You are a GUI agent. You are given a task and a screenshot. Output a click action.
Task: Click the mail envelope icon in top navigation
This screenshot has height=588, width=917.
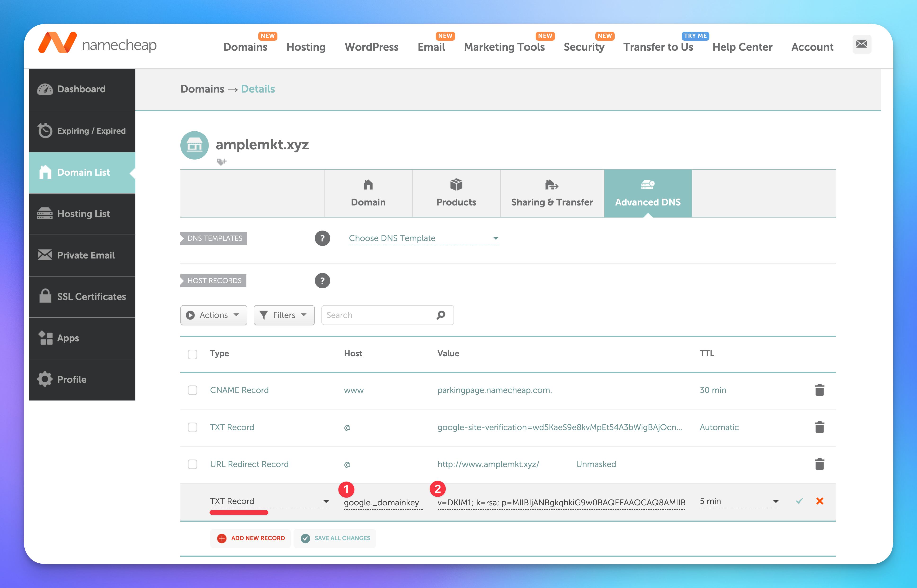pos(861,44)
